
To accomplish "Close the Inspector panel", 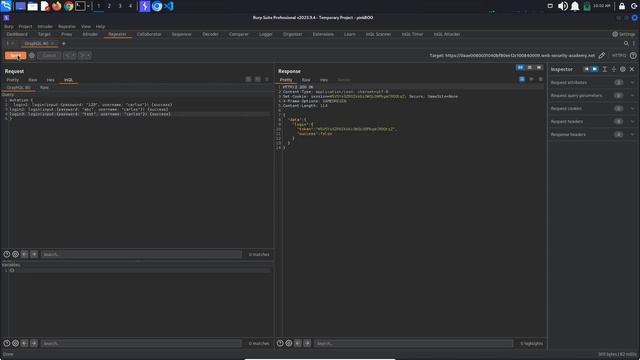I will coord(632,69).
